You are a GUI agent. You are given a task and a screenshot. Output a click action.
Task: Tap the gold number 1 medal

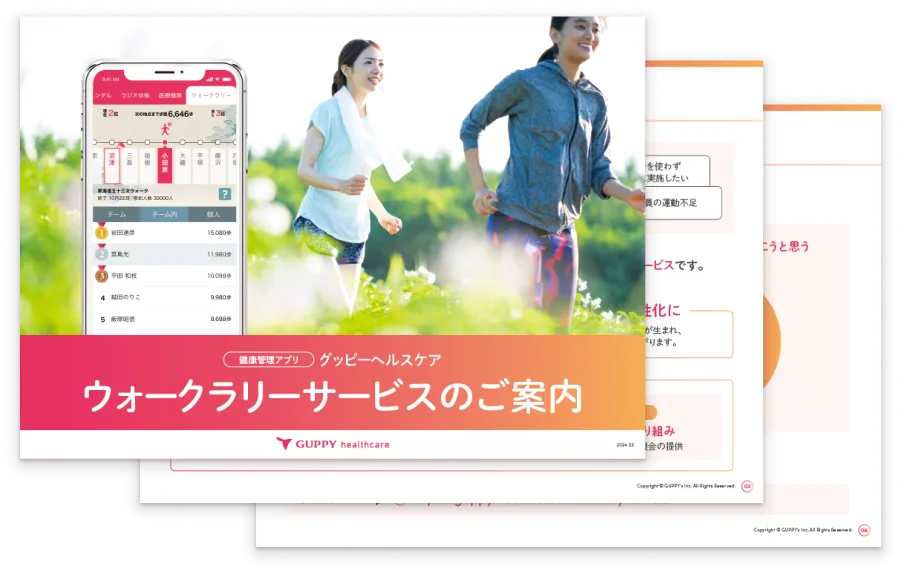point(101,233)
